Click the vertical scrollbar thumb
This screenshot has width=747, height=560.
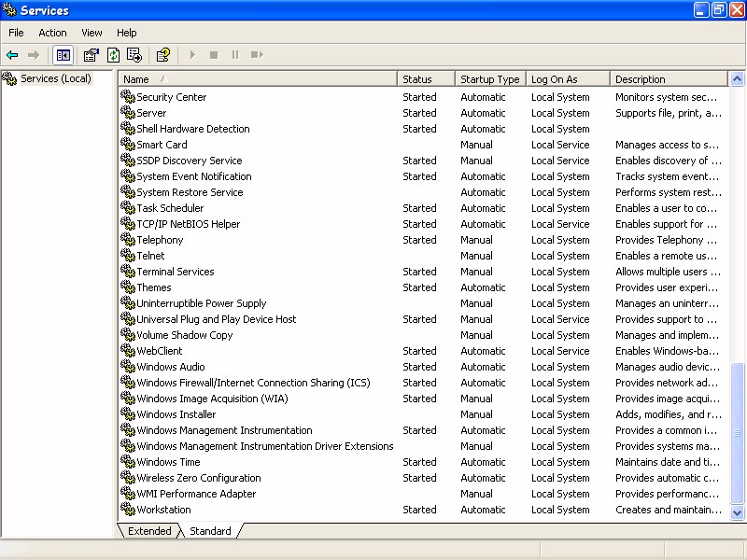[x=737, y=433]
